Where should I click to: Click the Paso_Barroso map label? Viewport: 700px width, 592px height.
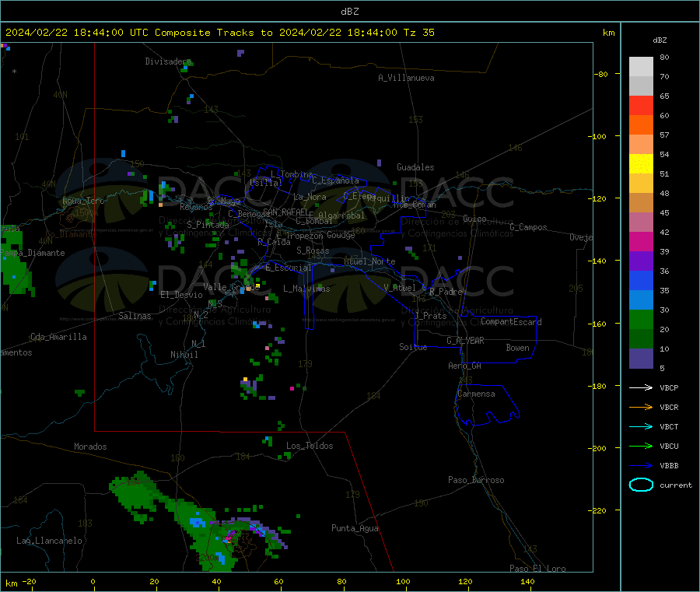(476, 480)
